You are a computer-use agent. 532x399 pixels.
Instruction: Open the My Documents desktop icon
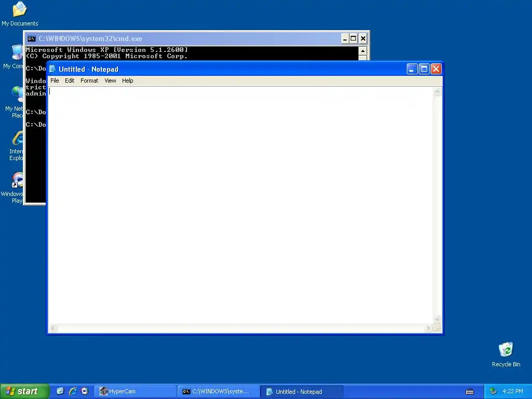coord(20,14)
